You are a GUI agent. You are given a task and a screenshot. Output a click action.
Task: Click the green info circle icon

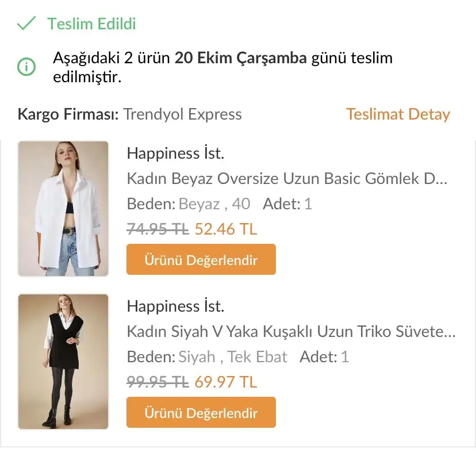[x=26, y=67]
